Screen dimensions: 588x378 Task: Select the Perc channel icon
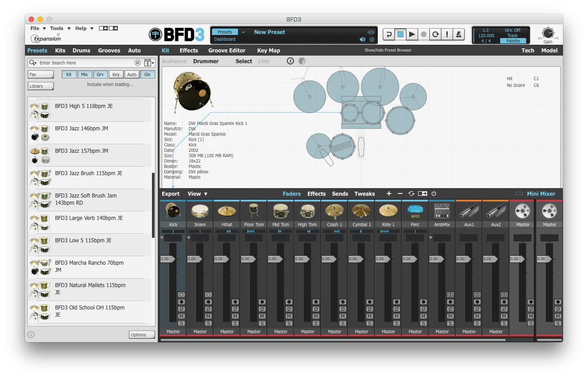tap(415, 211)
